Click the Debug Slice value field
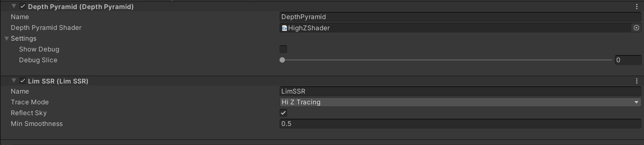The image size is (644, 145). [628, 60]
